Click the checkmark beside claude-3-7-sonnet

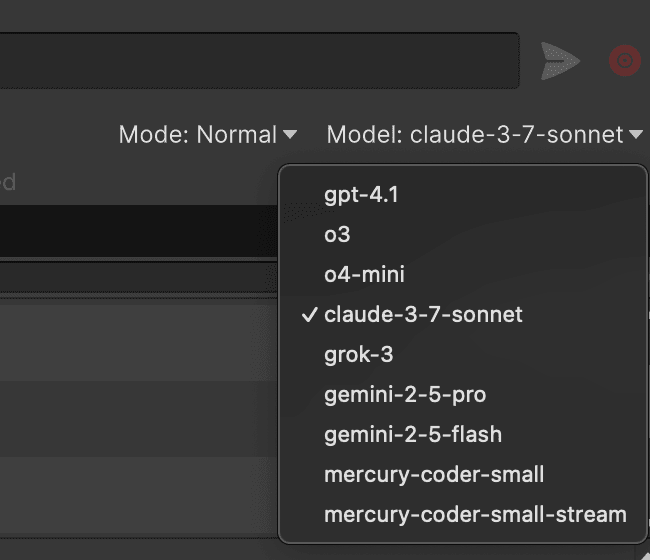(x=309, y=314)
